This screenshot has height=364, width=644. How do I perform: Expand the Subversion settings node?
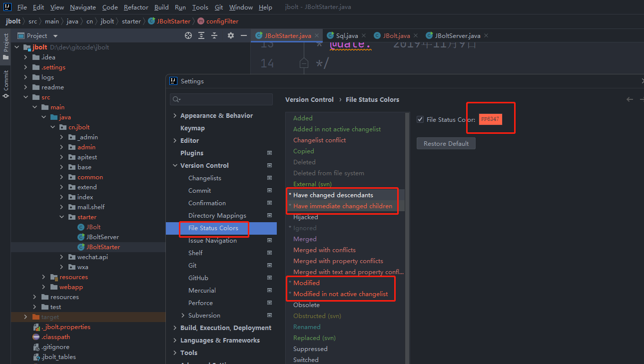point(183,315)
